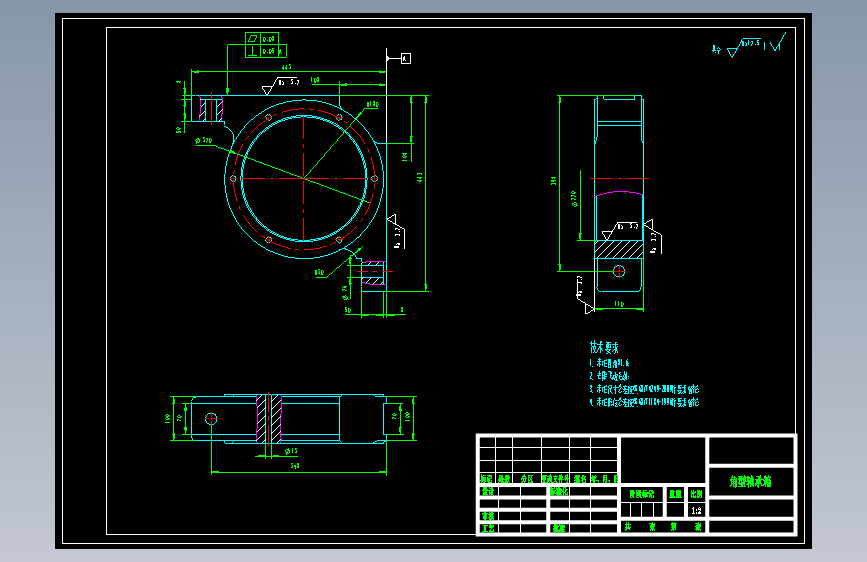Select the datum A reference box
This screenshot has width=867, height=562.
(x=406, y=58)
